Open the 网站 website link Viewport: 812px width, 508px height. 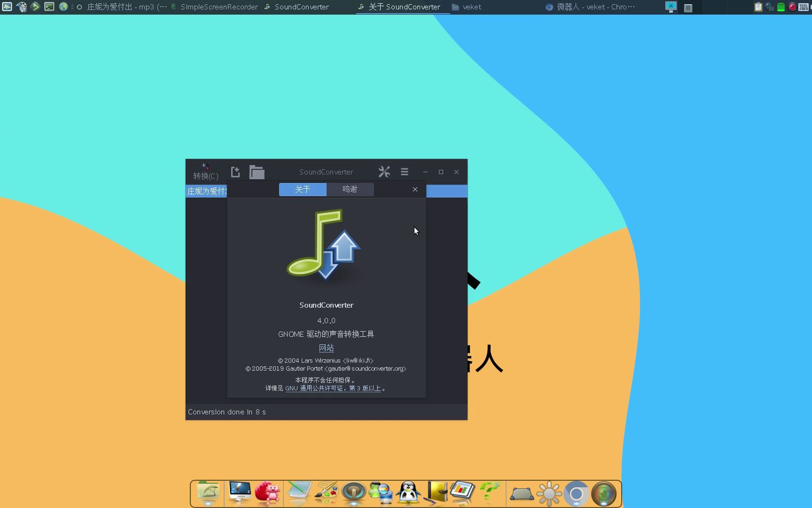pyautogui.click(x=326, y=348)
